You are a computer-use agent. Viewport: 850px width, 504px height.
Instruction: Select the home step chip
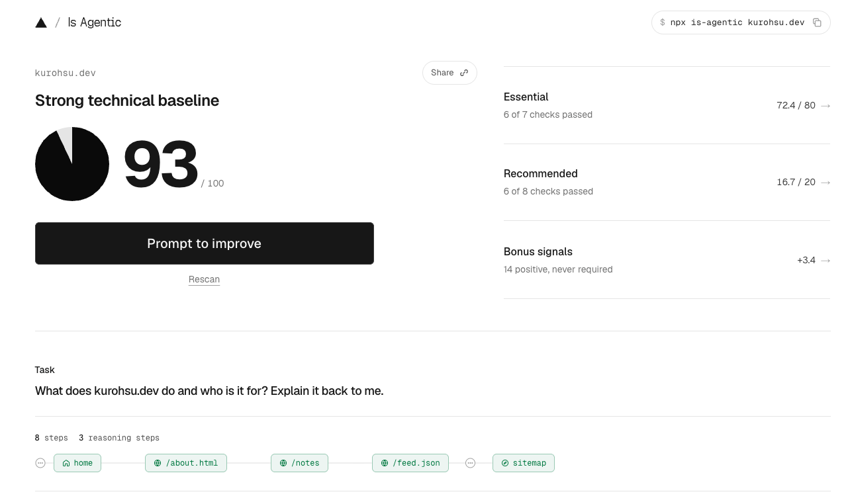click(x=77, y=463)
